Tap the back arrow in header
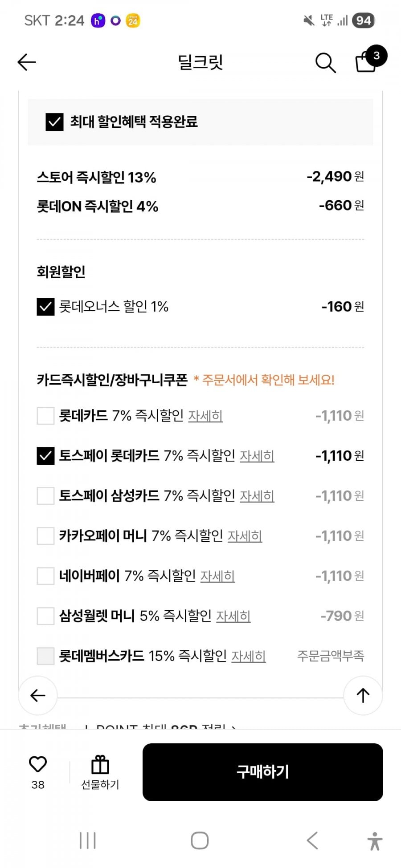This screenshot has width=401, height=868. [26, 62]
